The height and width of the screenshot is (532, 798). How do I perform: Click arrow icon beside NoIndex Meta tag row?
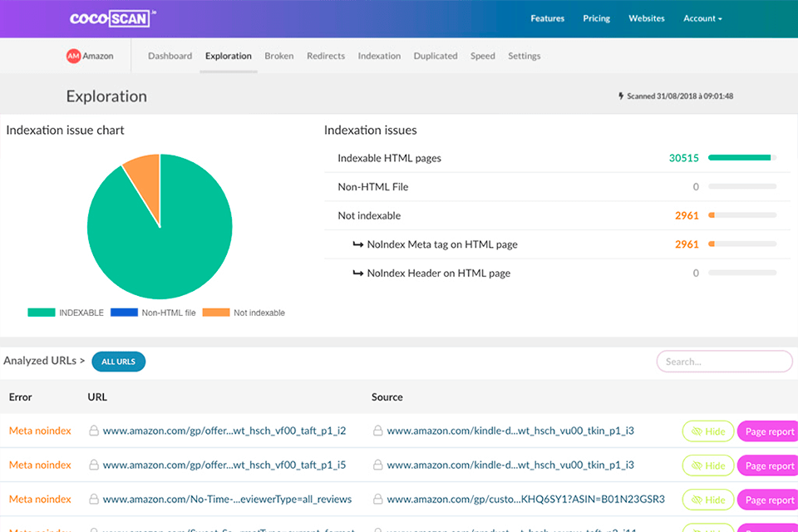[x=357, y=244]
